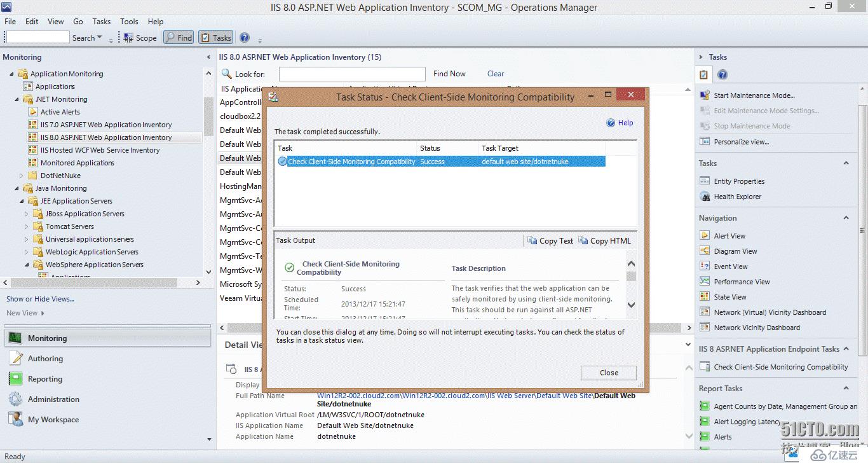Screen dimensions: 868x463
Task: Open Help link in Task Status dialog
Action: coord(620,123)
